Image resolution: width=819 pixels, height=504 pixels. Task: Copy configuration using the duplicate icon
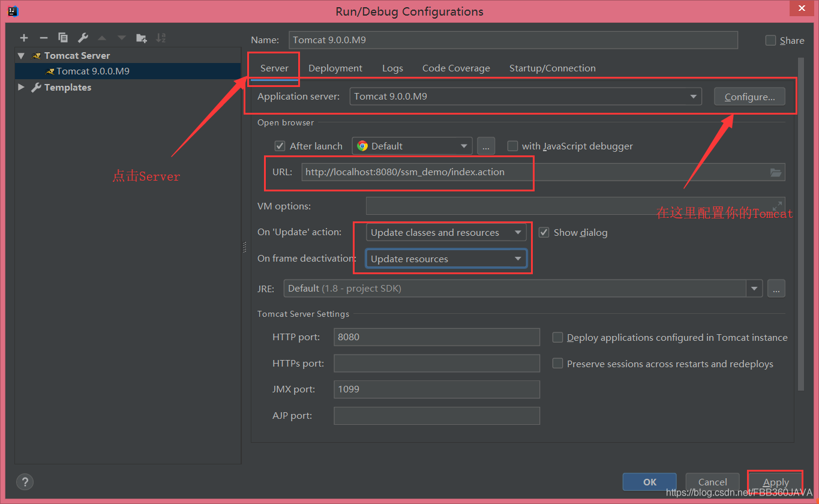tap(63, 38)
